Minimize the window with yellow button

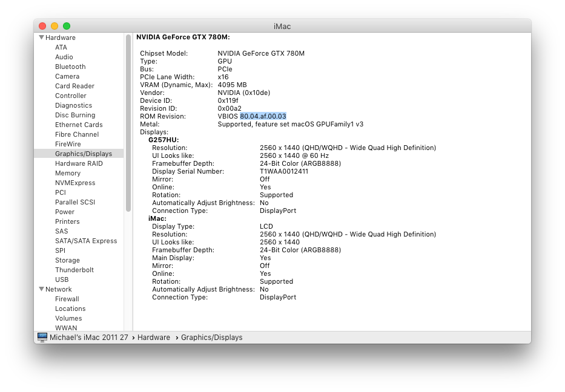(55, 26)
